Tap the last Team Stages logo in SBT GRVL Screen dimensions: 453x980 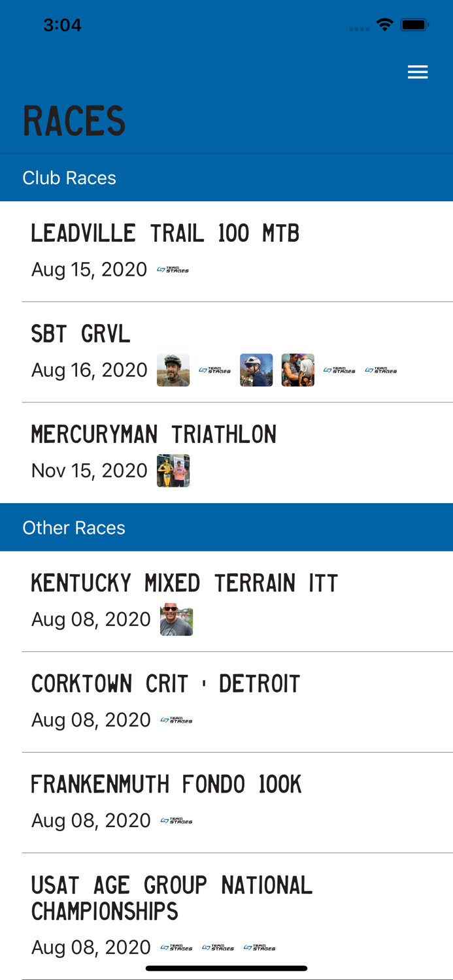pos(381,370)
